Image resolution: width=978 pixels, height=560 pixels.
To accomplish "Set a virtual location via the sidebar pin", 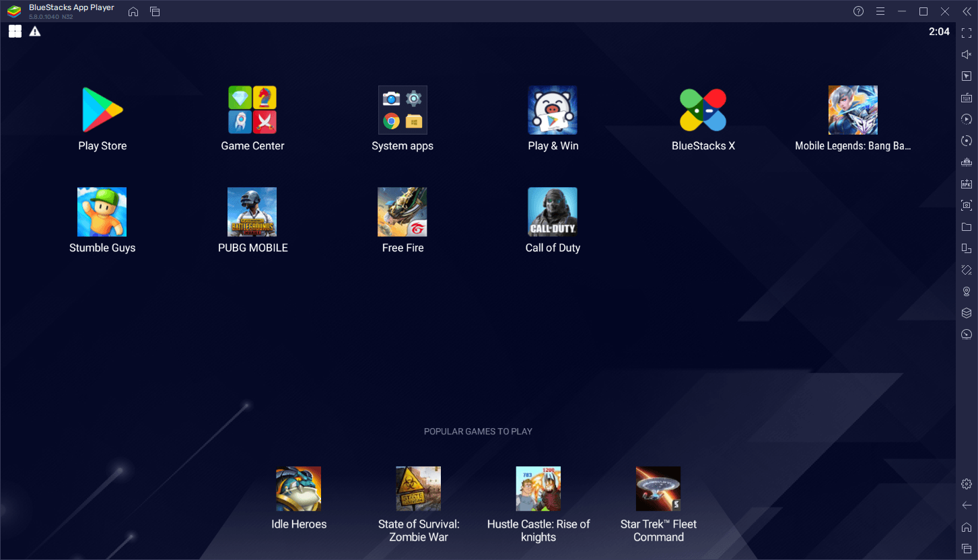I will [966, 291].
